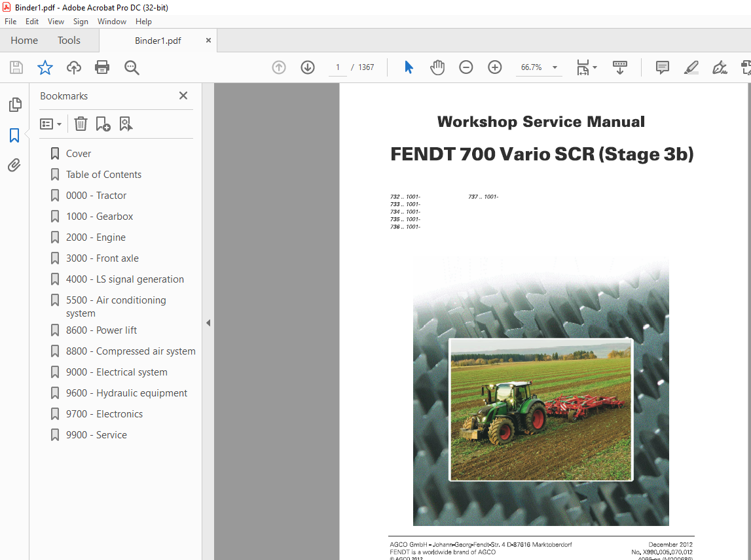The width and height of the screenshot is (751, 560).
Task: Open the Help menu
Action: pos(143,22)
